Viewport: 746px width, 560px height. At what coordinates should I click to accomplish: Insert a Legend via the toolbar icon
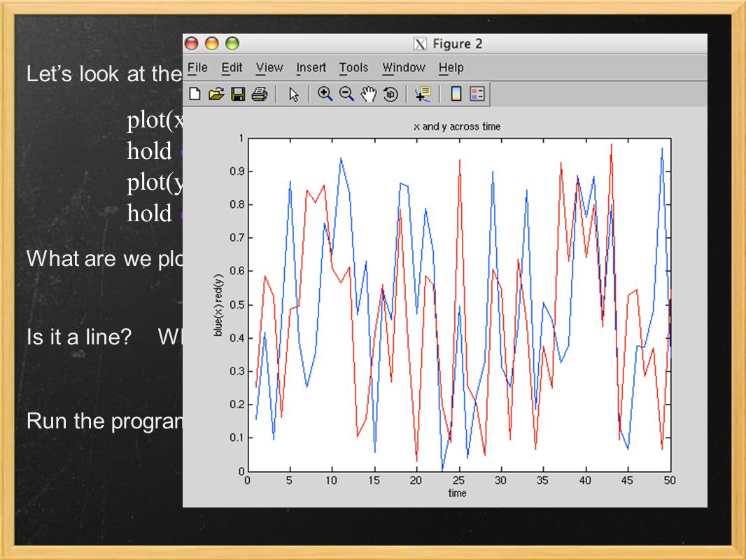tap(477, 94)
